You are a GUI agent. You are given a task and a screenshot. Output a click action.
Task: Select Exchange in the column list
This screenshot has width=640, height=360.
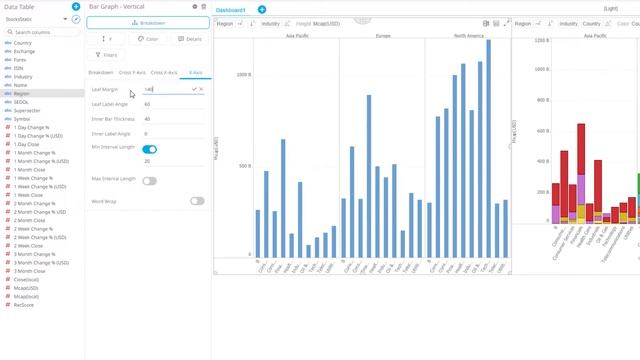(24, 51)
